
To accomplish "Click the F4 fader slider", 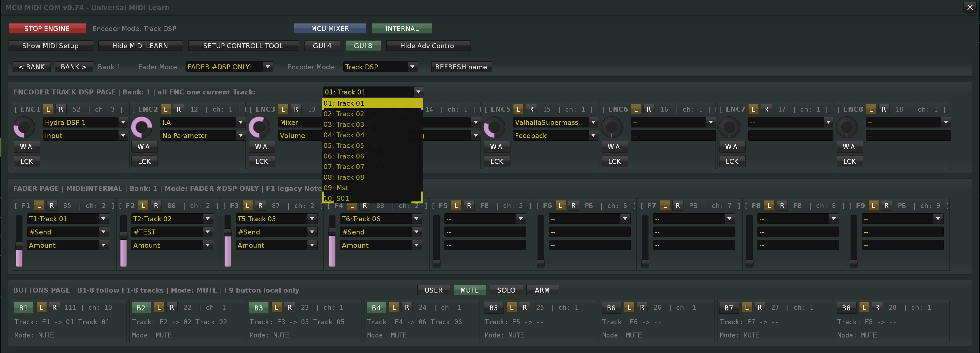I will tap(332, 241).
